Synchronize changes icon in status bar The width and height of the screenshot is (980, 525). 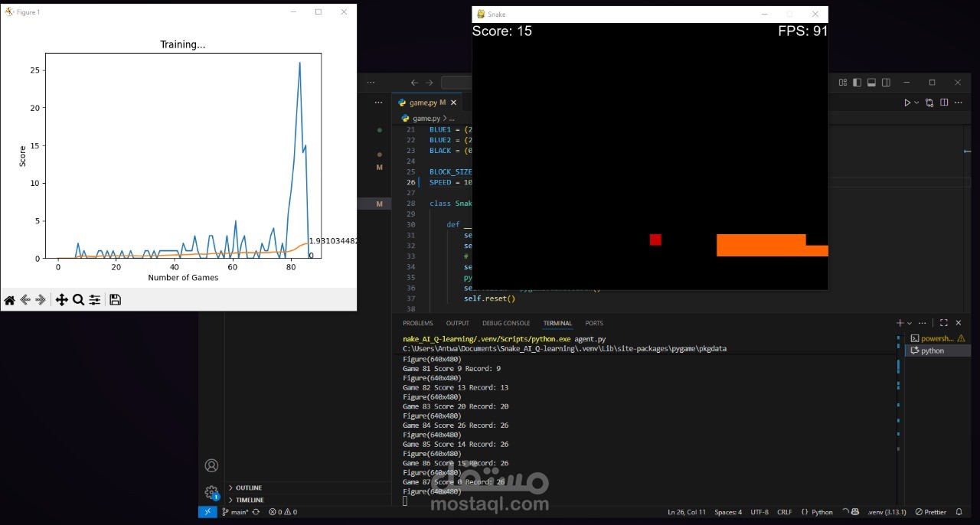tap(256, 512)
